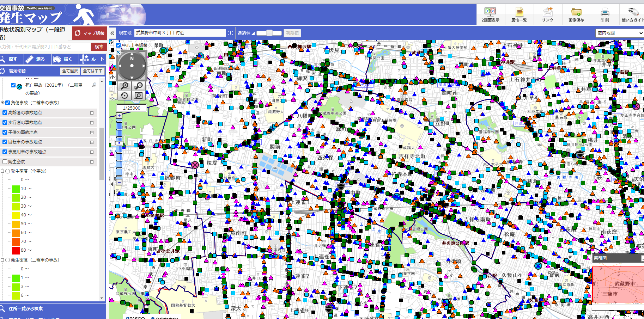This screenshot has height=319, width=644.
Task: Click the 全て選択 select-all button
Action: coord(70,71)
